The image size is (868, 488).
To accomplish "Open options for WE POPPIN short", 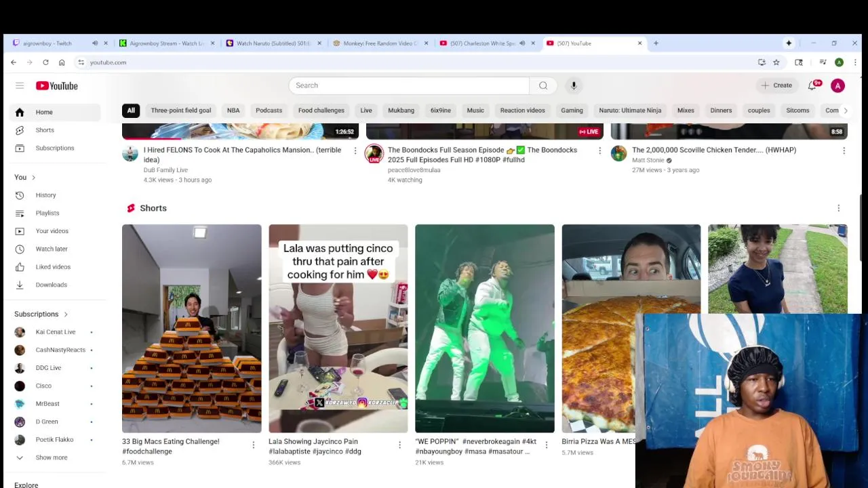I will point(546,445).
